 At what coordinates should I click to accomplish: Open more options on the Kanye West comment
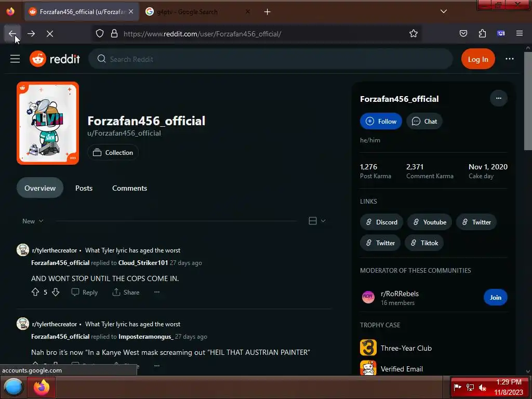click(x=157, y=366)
